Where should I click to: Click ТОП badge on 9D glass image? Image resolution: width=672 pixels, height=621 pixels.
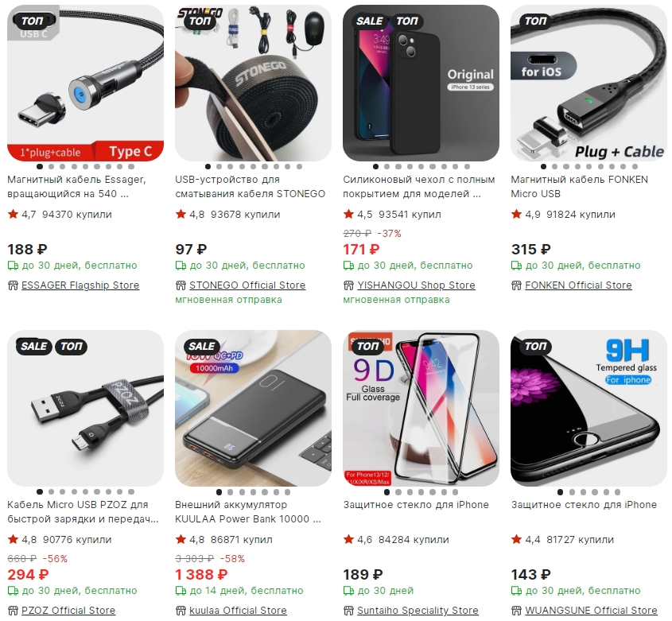[x=368, y=347]
